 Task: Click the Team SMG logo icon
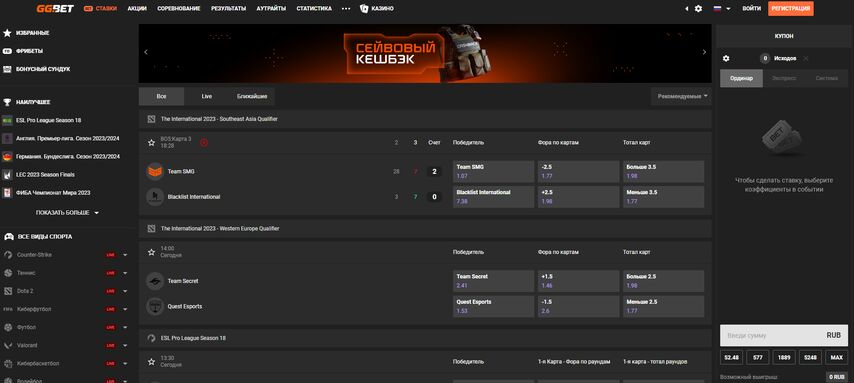155,171
